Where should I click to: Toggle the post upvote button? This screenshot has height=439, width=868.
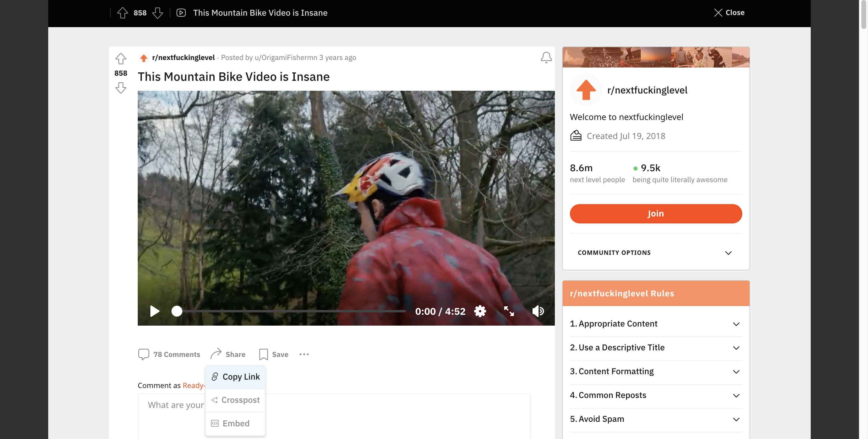(x=120, y=59)
